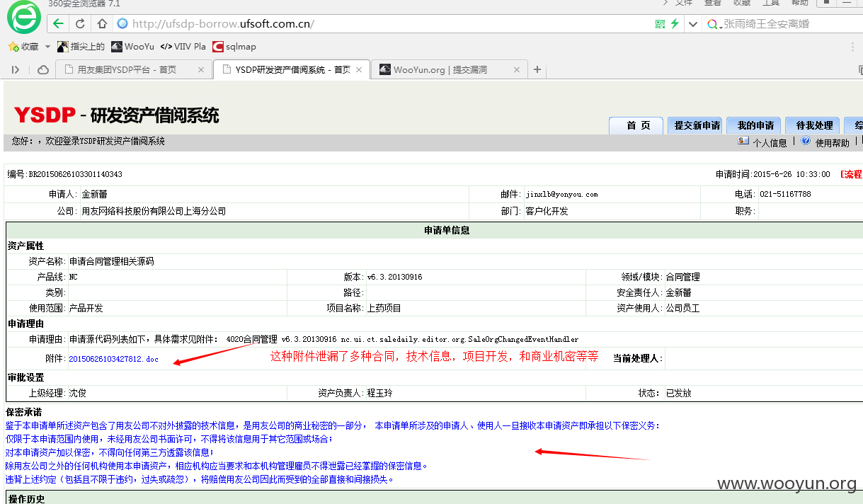
Task: Click the tab list sidebar toggle icon
Action: [x=16, y=69]
